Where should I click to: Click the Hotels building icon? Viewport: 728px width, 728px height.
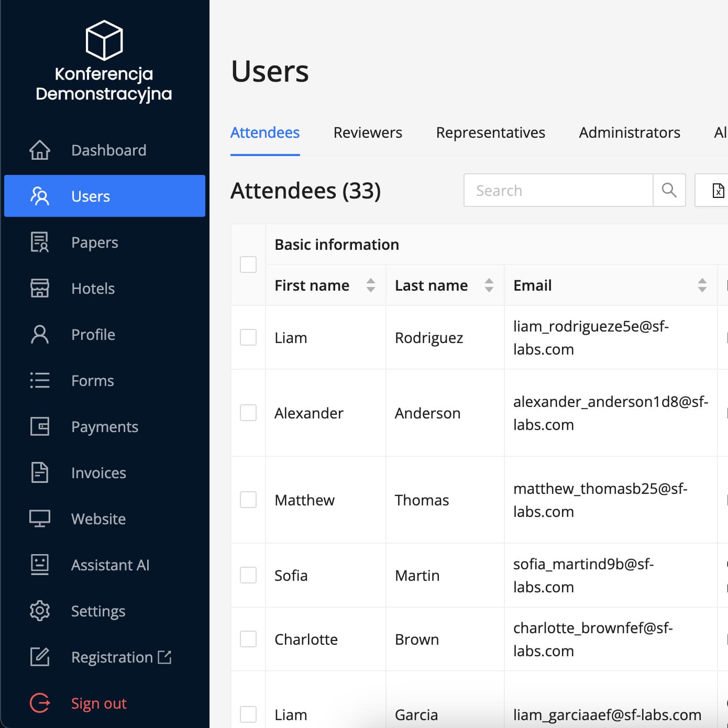pos(40,289)
